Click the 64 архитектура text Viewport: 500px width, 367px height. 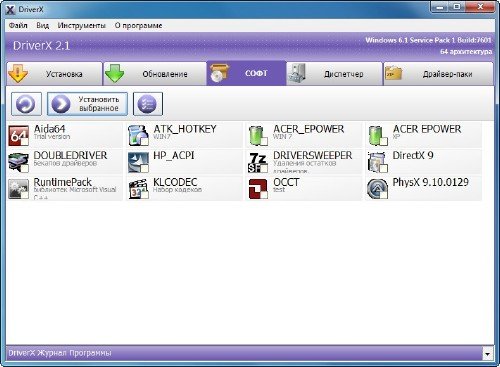coord(466,52)
